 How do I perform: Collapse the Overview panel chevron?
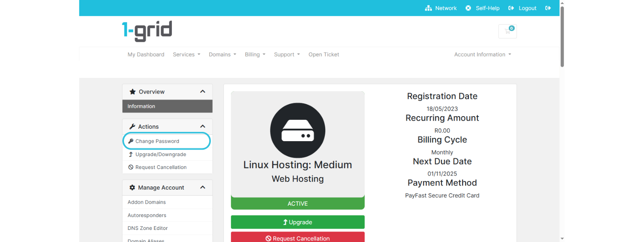pos(202,92)
